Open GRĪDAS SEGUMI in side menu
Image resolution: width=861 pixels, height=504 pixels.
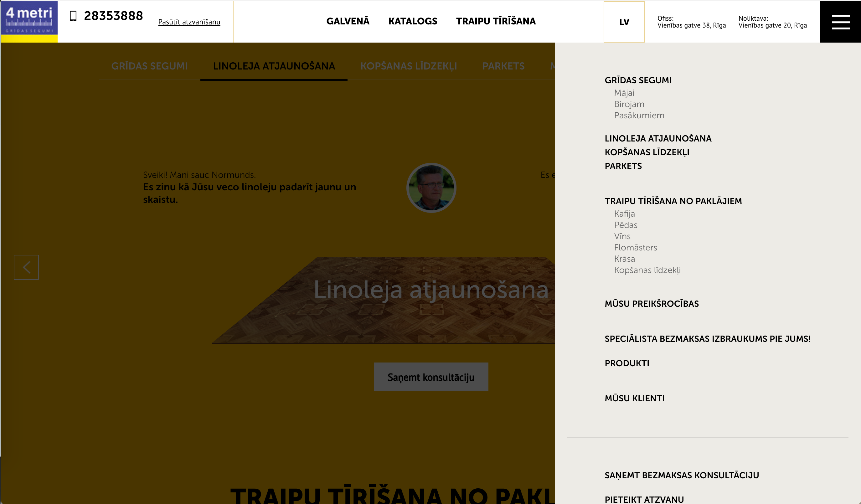pyautogui.click(x=638, y=80)
